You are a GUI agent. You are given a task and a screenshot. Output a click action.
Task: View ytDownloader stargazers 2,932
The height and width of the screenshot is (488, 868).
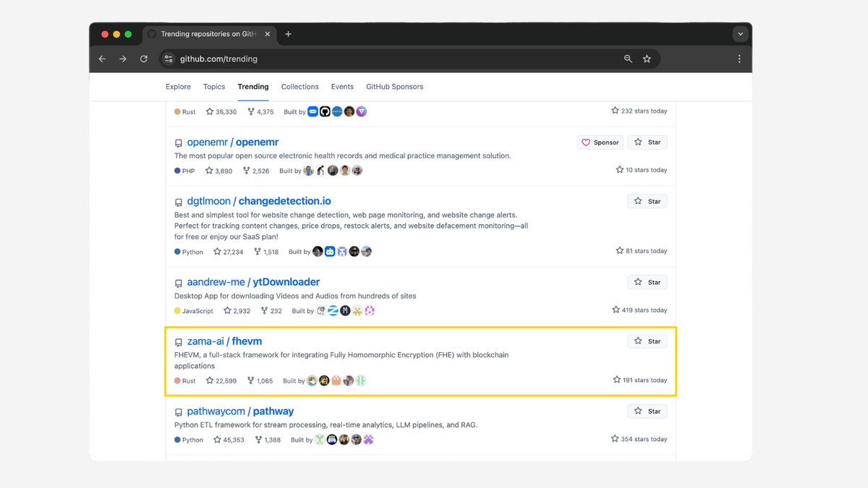click(237, 311)
